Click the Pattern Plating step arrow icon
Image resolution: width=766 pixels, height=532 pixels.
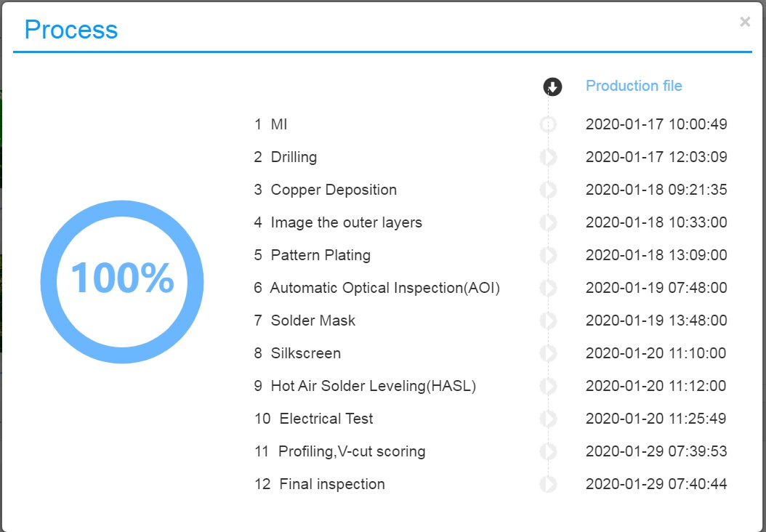click(x=548, y=256)
